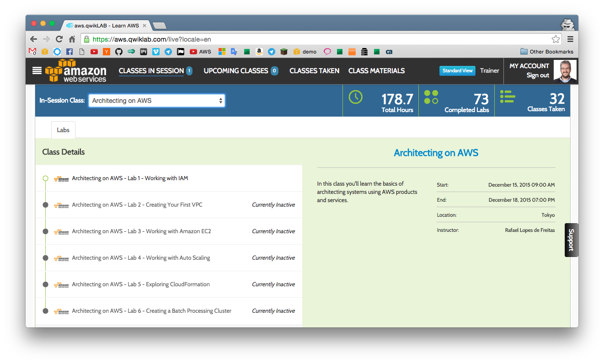
Task: Click the 73 Completed Labs value
Action: click(481, 98)
